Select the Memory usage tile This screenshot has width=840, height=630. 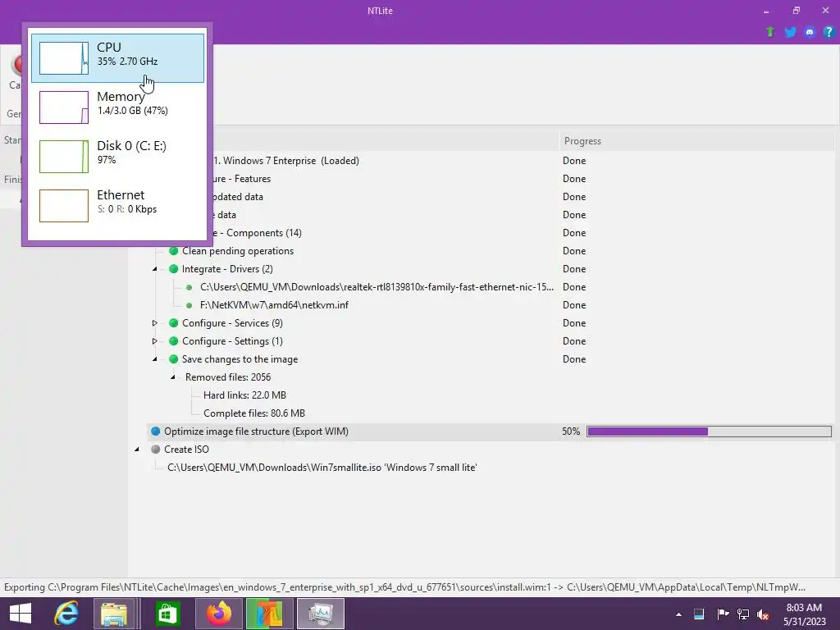point(117,107)
